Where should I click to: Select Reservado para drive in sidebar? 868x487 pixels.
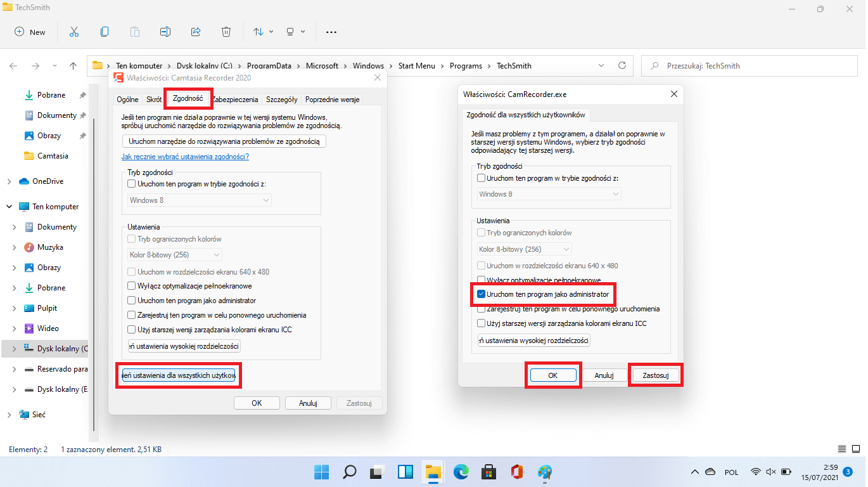click(56, 369)
